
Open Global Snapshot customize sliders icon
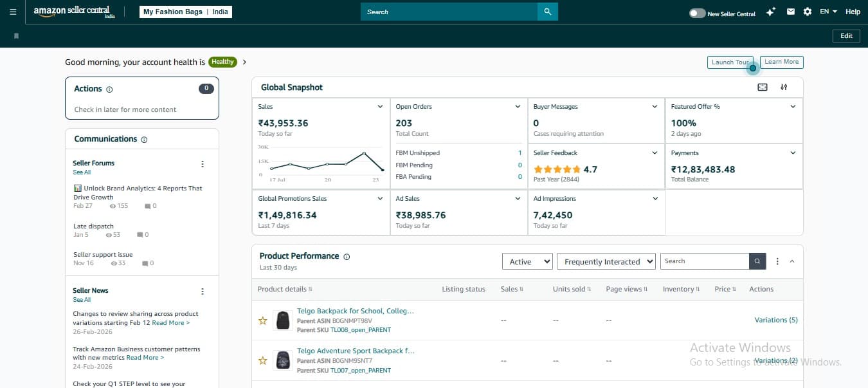click(x=784, y=88)
